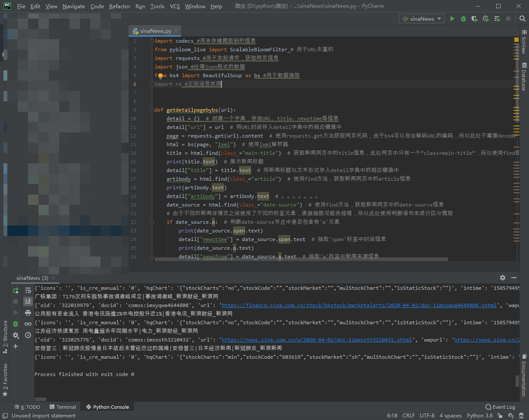
Task: Toggle the read-only lock icon in status bar
Action: click(x=500, y=416)
